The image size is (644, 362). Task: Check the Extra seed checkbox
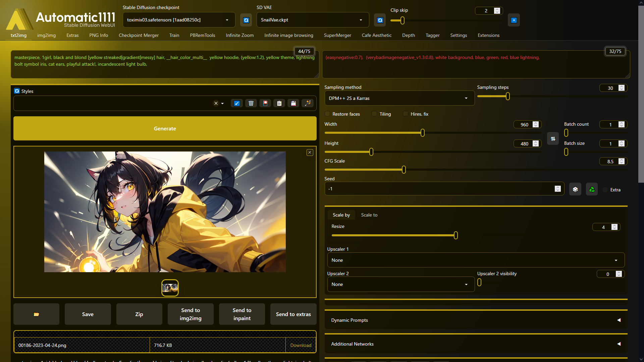coord(605,190)
